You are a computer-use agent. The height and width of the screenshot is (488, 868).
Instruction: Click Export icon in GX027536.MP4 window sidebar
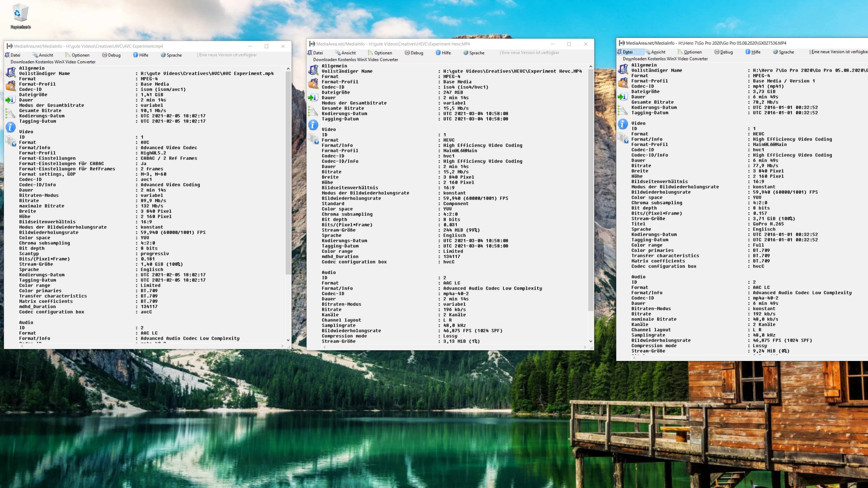tap(623, 97)
